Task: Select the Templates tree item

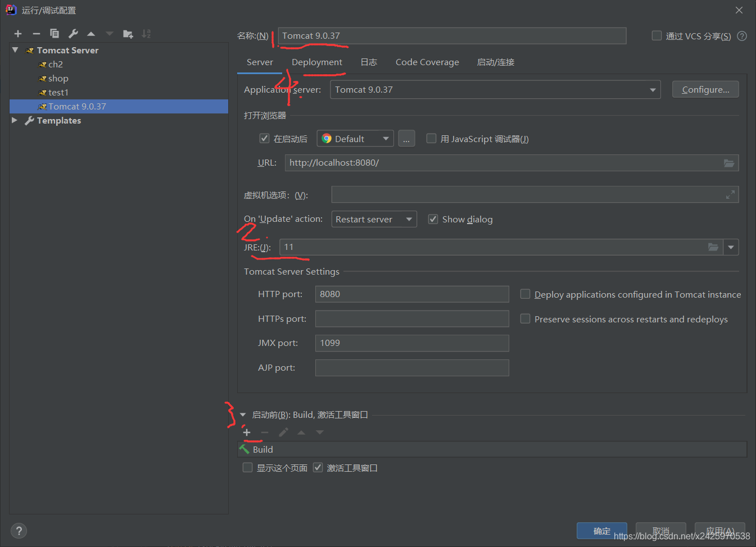Action: 59,120
